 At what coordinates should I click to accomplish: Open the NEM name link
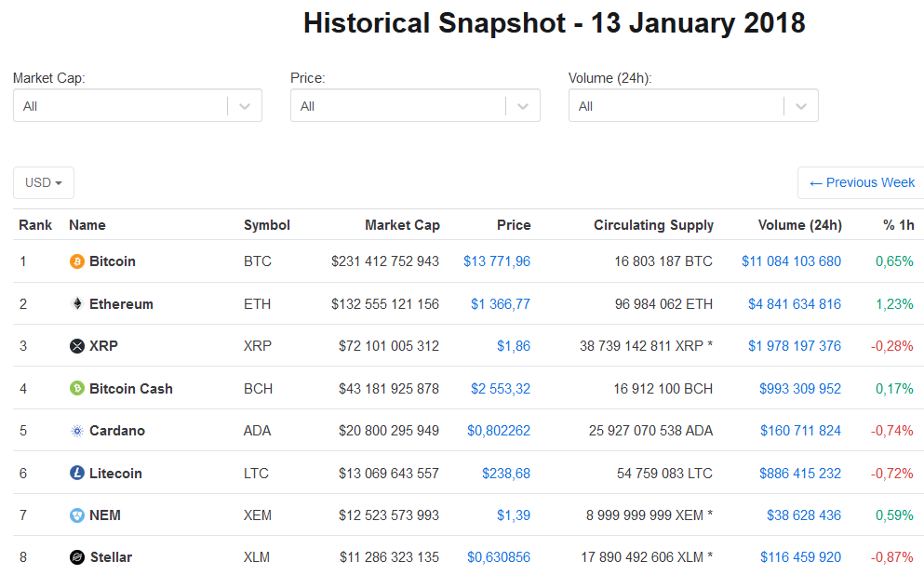pyautogui.click(x=105, y=515)
